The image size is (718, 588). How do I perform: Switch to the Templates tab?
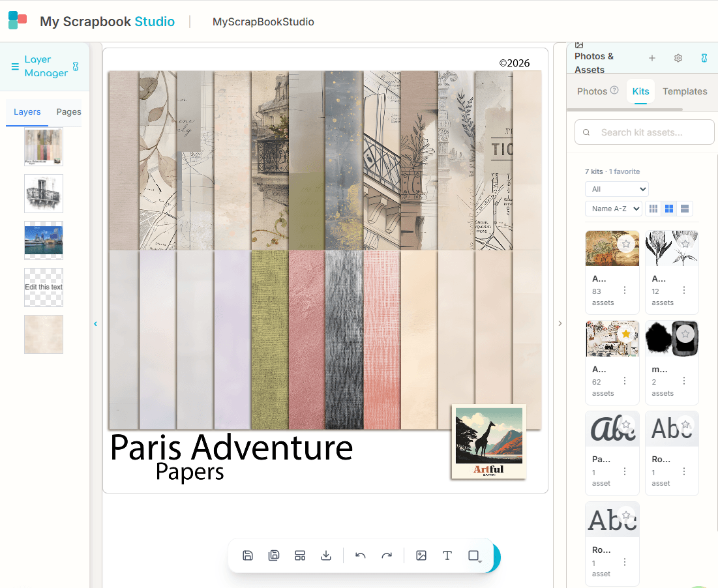coord(685,91)
